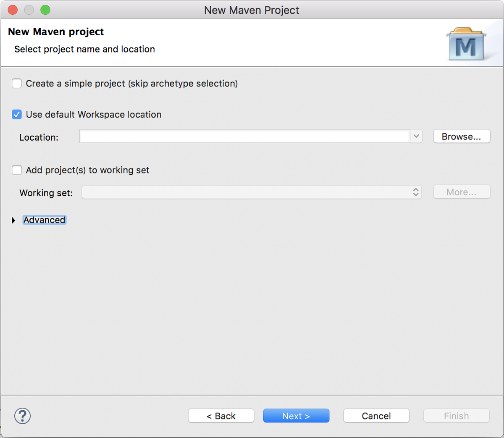This screenshot has width=504, height=438.
Task: Uncheck Use default Workspace location
Action: pyautogui.click(x=17, y=114)
